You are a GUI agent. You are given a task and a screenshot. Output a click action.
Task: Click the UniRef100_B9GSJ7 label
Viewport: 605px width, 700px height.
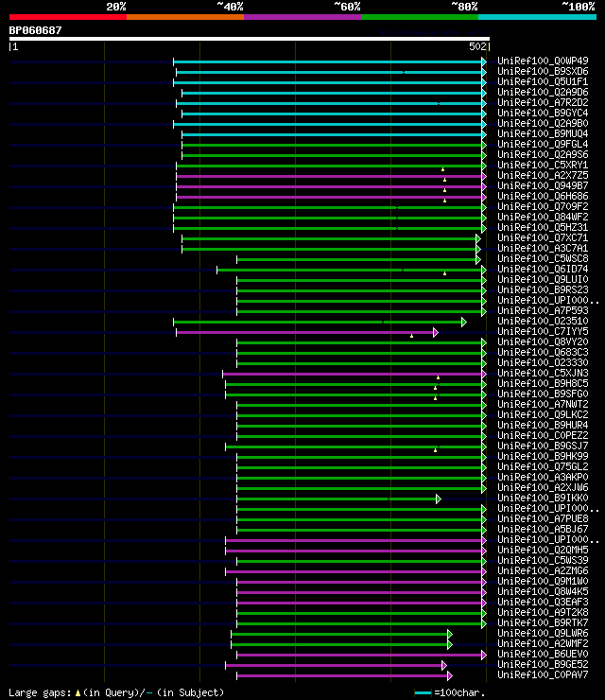pyautogui.click(x=543, y=446)
